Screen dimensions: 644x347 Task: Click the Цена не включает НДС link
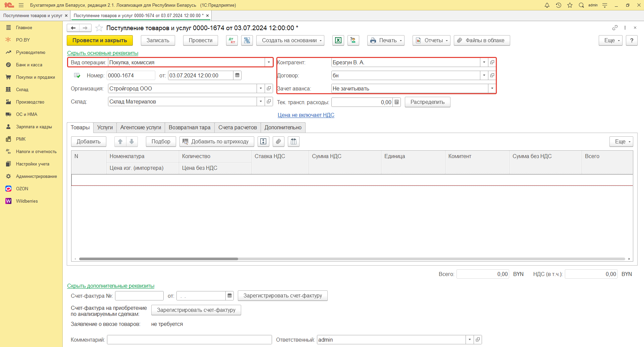coord(306,115)
